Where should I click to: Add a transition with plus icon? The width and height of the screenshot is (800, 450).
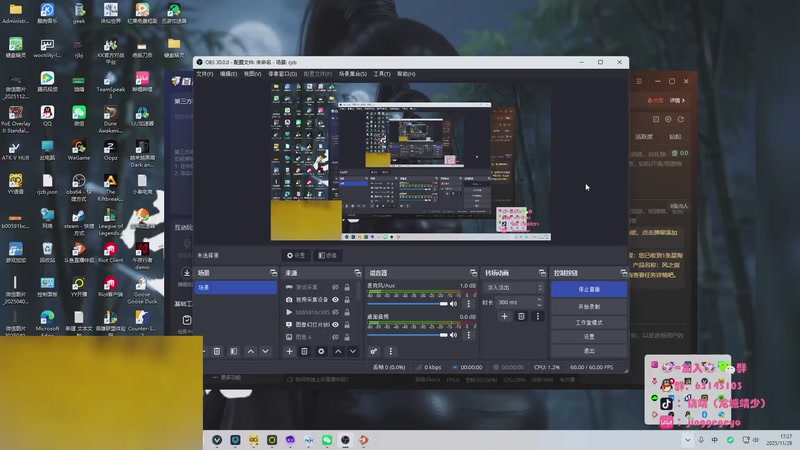tap(504, 316)
